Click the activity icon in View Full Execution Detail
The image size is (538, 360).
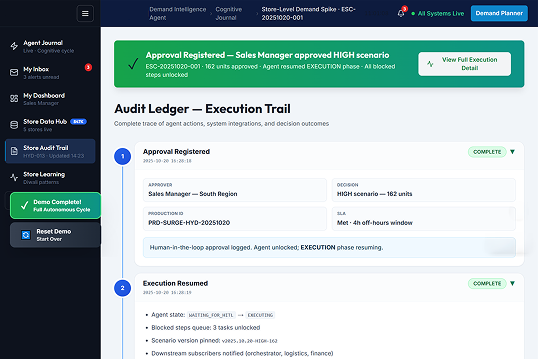pyautogui.click(x=430, y=64)
